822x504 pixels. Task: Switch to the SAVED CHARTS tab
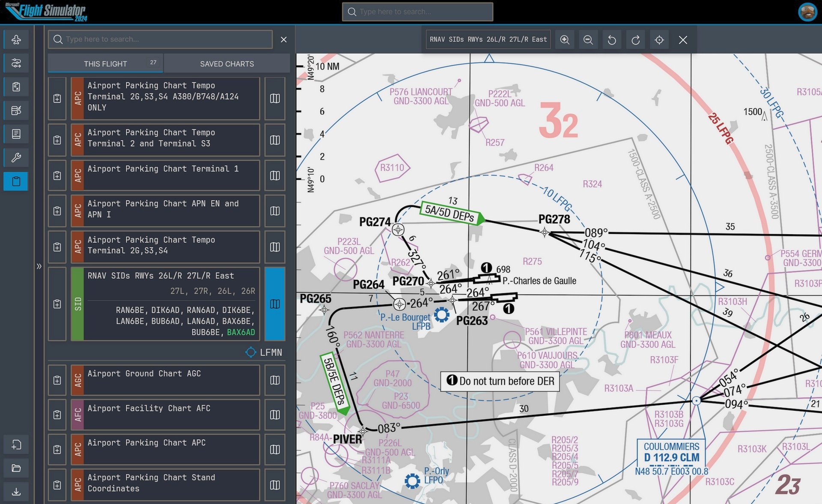[x=227, y=64]
